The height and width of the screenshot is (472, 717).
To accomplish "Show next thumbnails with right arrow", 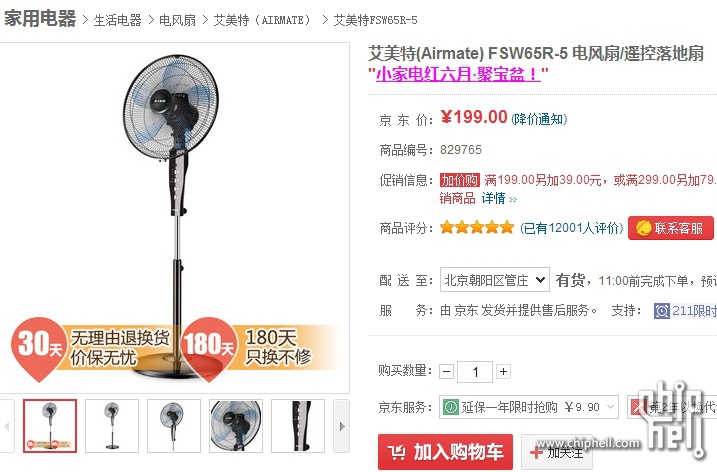I will (342, 426).
